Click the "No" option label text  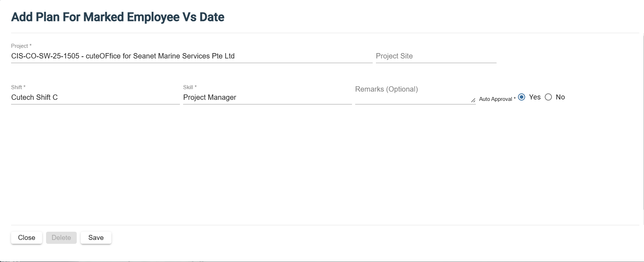[x=560, y=97]
